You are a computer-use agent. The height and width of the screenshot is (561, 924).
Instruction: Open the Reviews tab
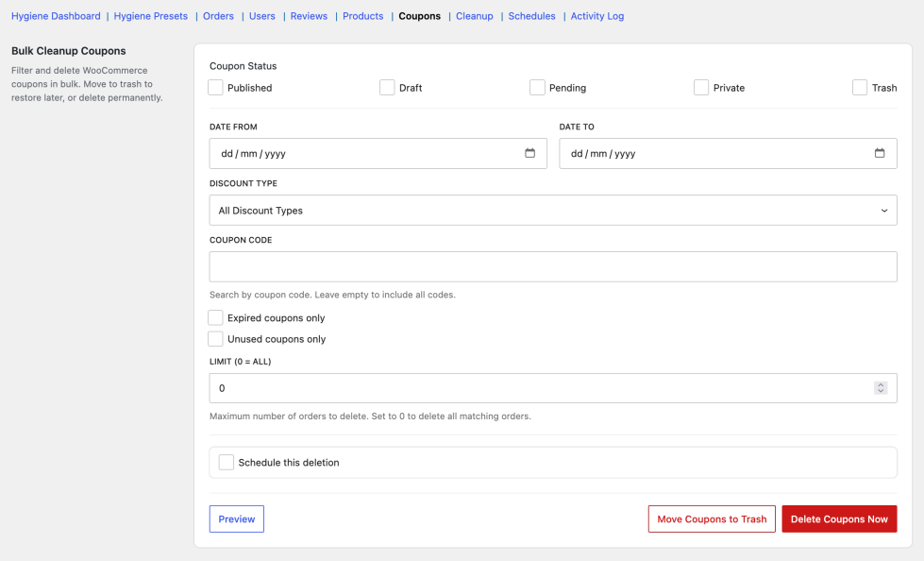(309, 16)
